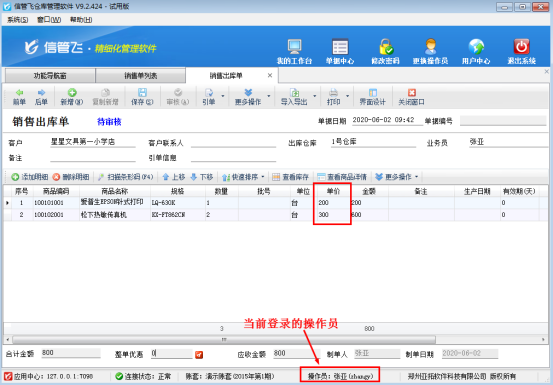This screenshot has height=385, width=553.
Task: Expand 快速排序 dropdown arrow
Action: 263,177
